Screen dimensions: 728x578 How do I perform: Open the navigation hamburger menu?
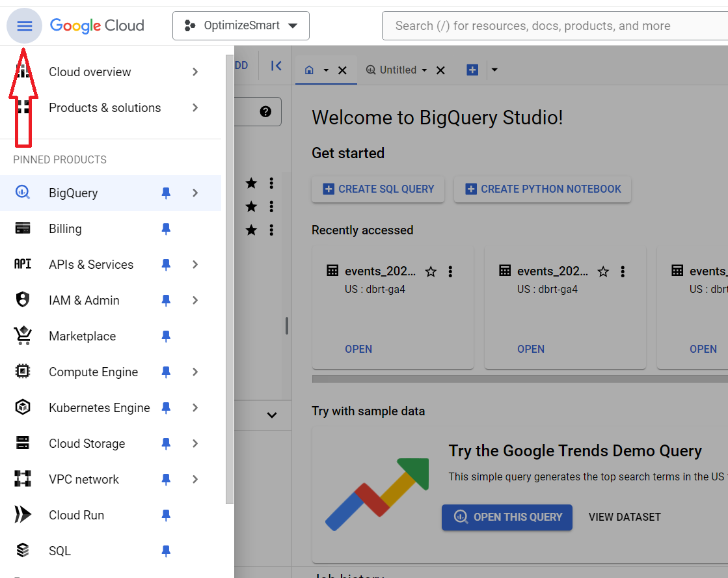[x=24, y=25]
